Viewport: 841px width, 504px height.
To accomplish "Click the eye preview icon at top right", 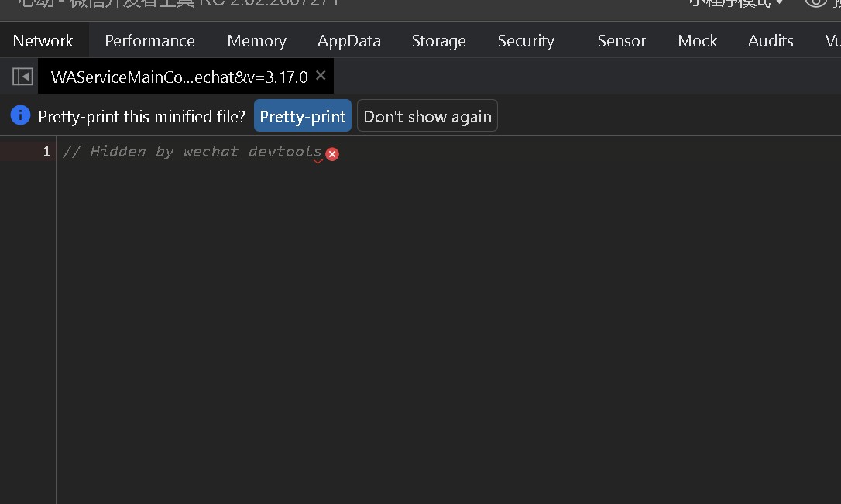I will (x=815, y=3).
